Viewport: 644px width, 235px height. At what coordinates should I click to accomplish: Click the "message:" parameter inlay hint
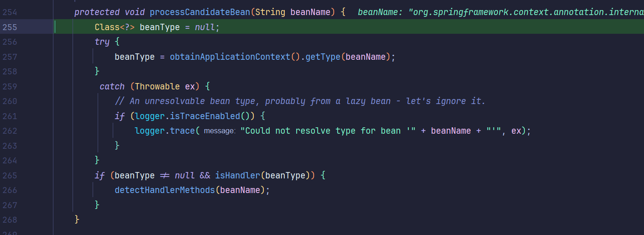point(219,131)
